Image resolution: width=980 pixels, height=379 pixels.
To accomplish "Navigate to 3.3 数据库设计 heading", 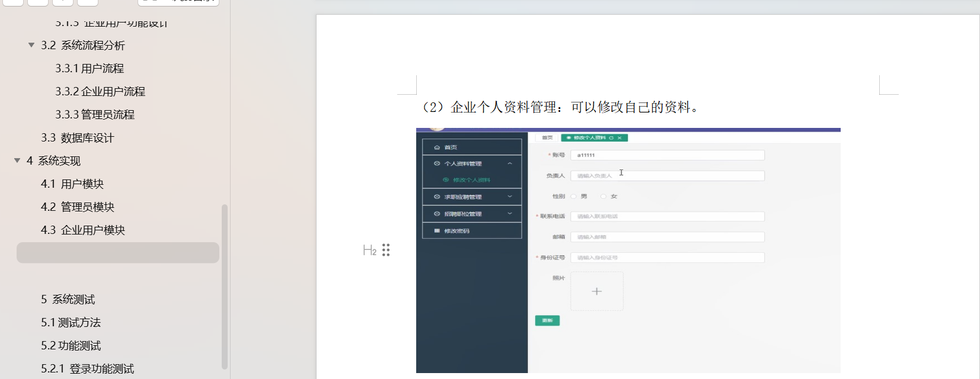I will (78, 138).
